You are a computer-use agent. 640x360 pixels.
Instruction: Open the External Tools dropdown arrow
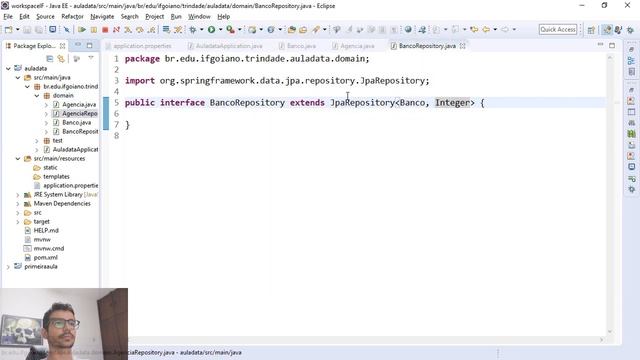coord(240,29)
